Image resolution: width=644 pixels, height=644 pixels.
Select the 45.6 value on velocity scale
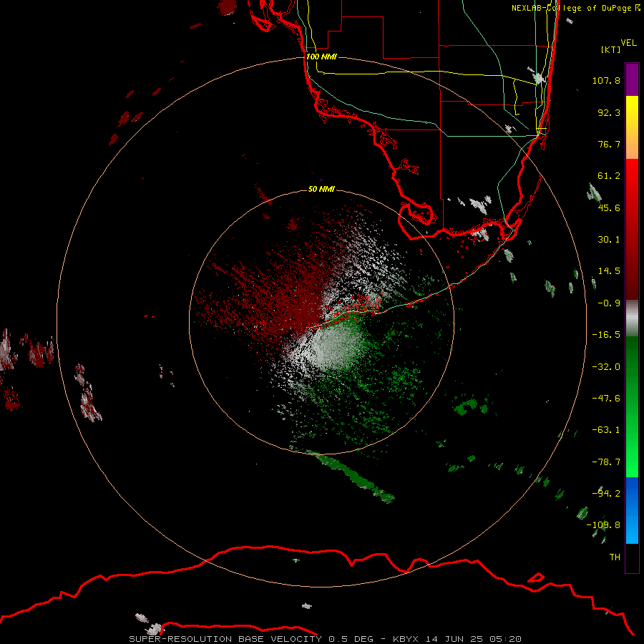click(x=609, y=208)
